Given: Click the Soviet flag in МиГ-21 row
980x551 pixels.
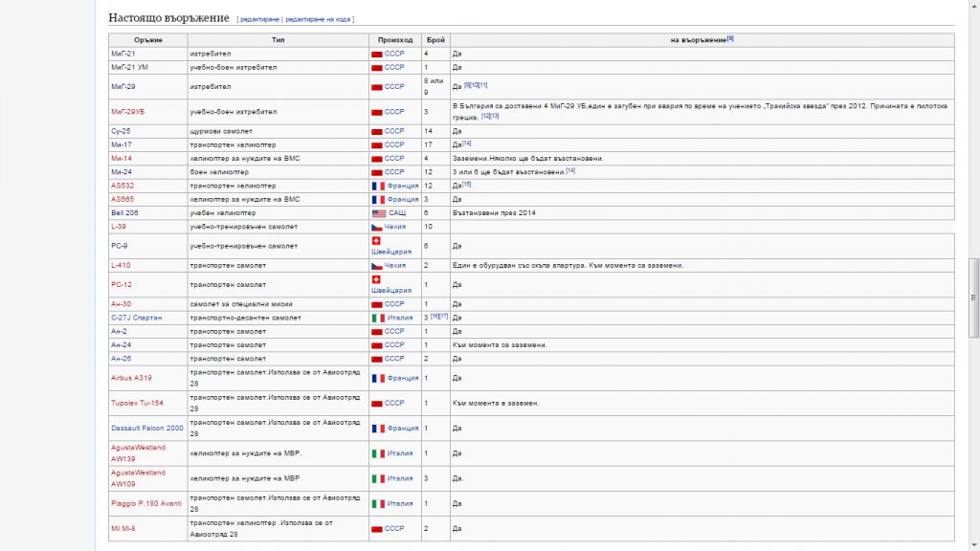Looking at the screenshot, I should tap(377, 55).
